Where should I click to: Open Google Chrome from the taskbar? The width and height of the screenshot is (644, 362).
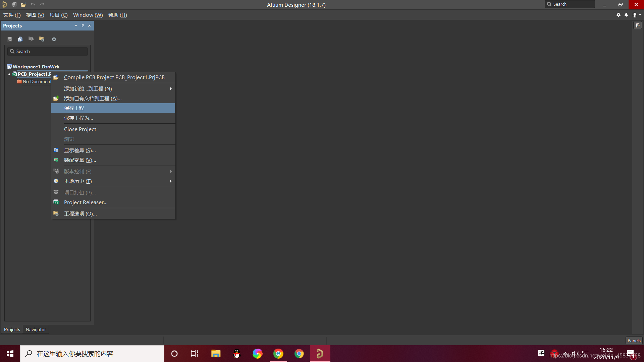click(x=299, y=354)
